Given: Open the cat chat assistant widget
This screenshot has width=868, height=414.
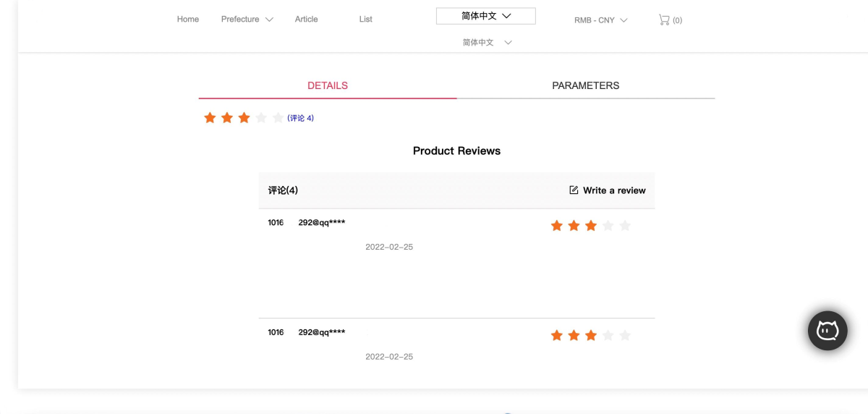Looking at the screenshot, I should tap(827, 331).
